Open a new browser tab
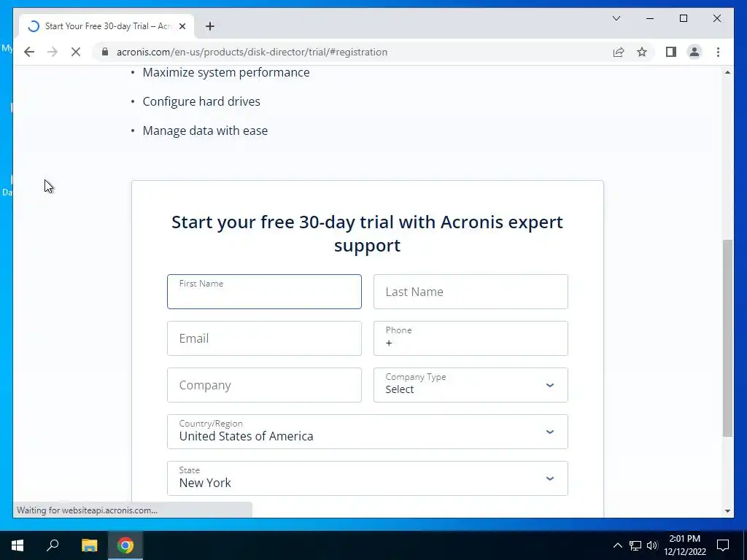The width and height of the screenshot is (747, 560). click(210, 26)
